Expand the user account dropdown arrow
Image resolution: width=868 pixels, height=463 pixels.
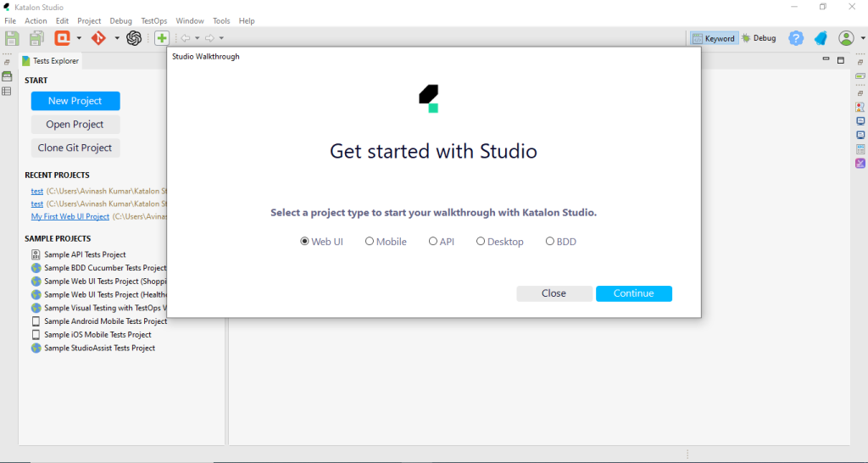[x=862, y=38]
